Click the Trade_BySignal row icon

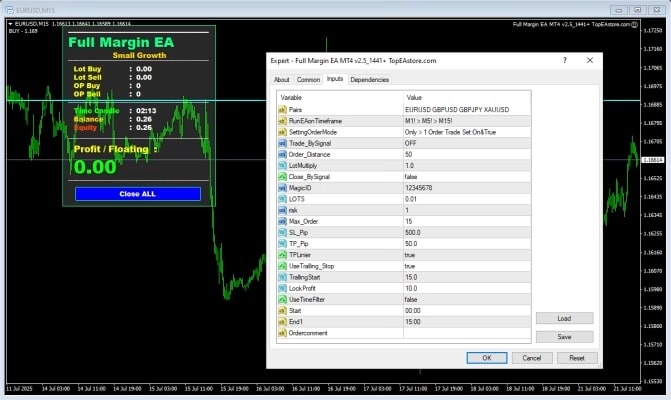282,143
